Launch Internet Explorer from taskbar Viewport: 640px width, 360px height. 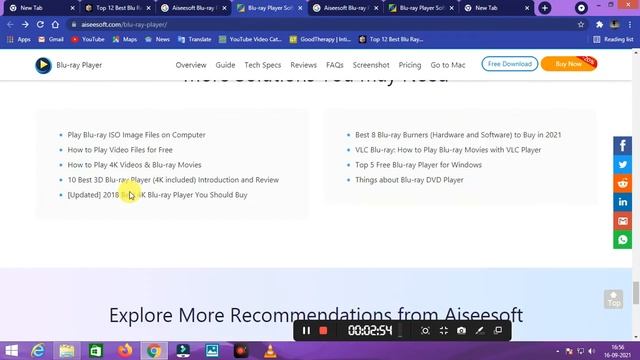tap(38, 351)
